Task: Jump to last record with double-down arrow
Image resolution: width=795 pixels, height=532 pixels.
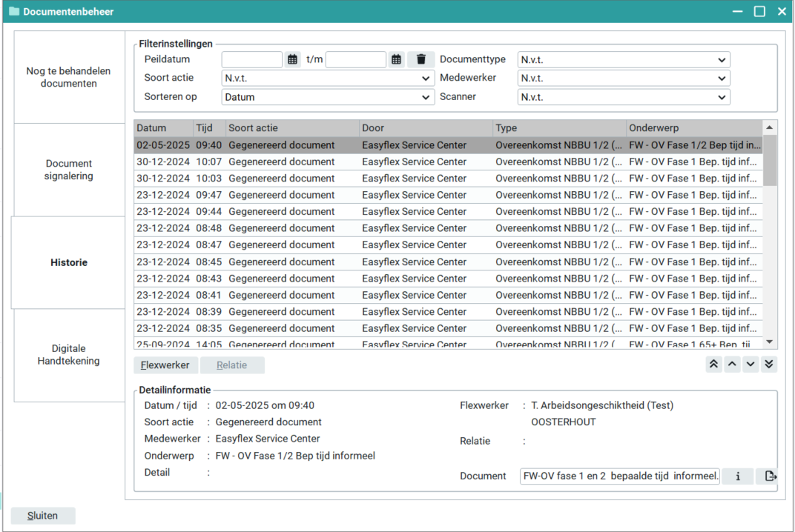Action: coord(769,365)
